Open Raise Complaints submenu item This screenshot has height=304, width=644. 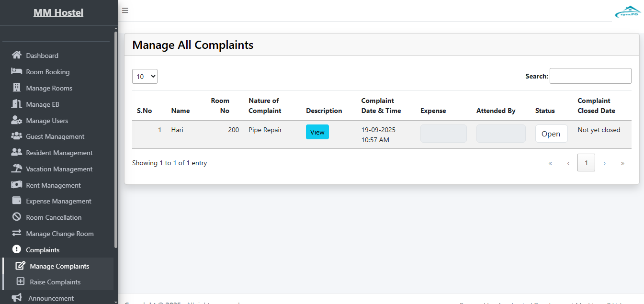point(55,282)
